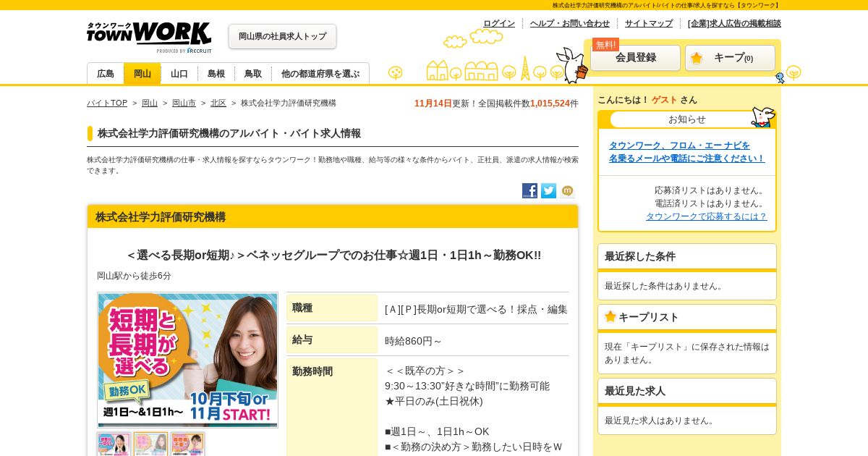Open the キープ(0) list button
The image size is (868, 456).
pos(730,58)
